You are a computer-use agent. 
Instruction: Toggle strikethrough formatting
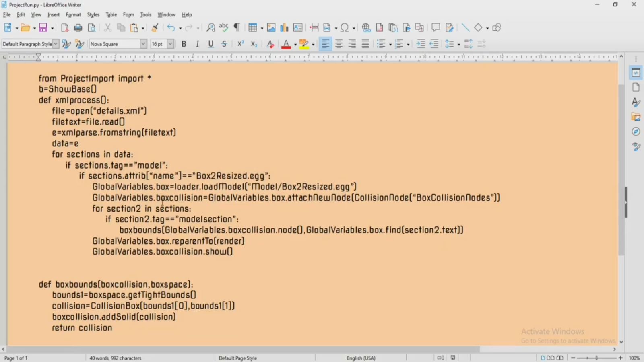[x=224, y=44]
